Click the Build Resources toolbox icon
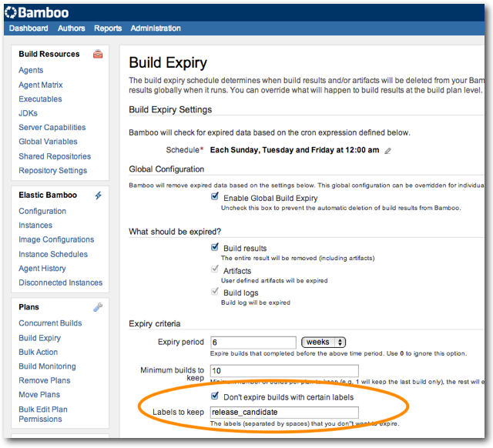Viewport: 493px width, 448px height. (98, 54)
